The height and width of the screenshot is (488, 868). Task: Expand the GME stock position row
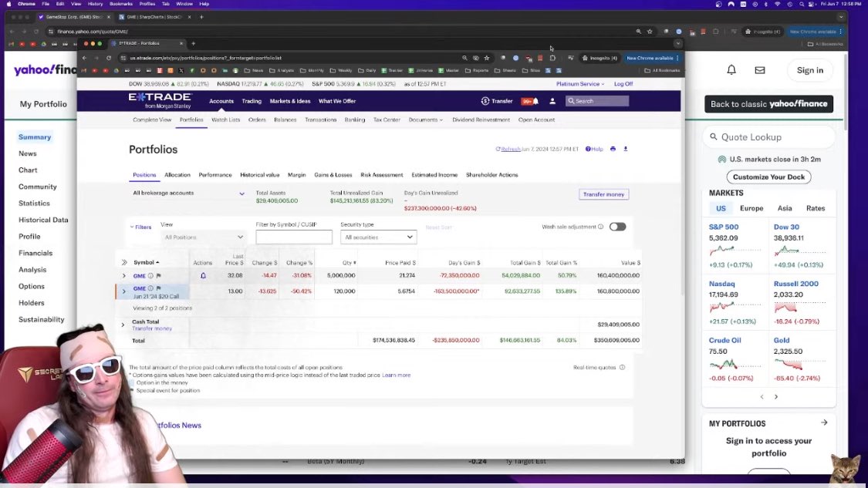(x=123, y=275)
